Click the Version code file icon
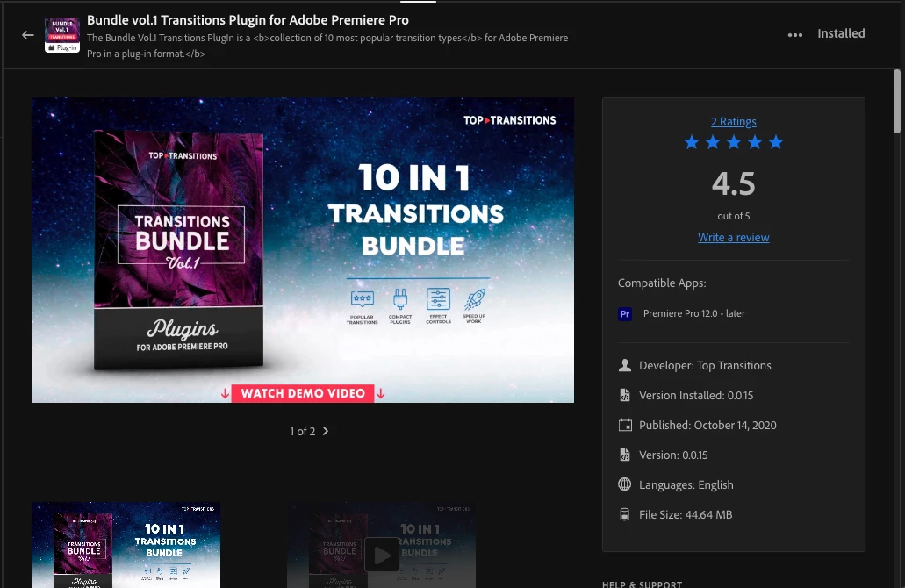This screenshot has width=905, height=588. pyautogui.click(x=624, y=455)
